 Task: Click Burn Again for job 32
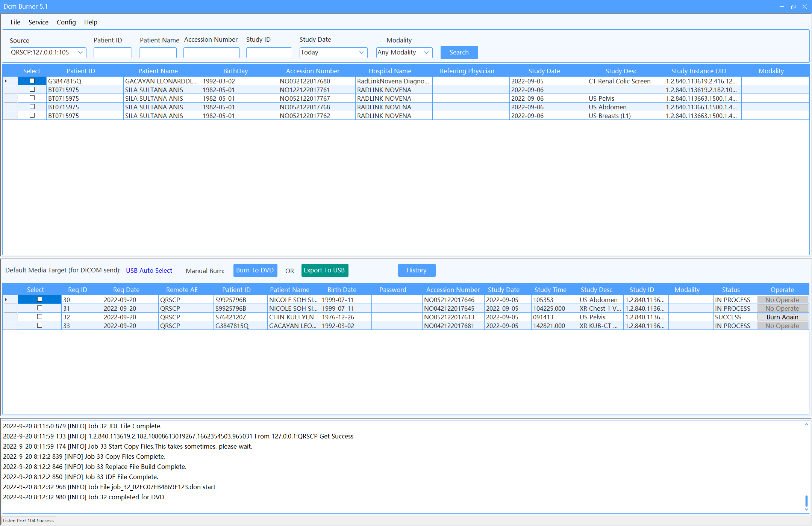coord(782,317)
